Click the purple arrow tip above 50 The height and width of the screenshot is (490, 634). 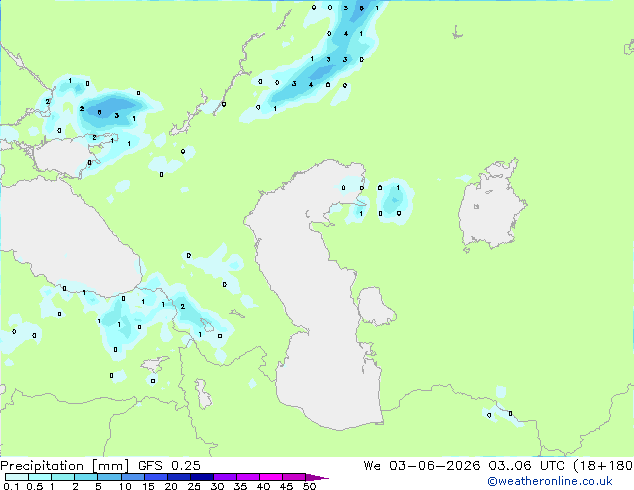(x=317, y=477)
